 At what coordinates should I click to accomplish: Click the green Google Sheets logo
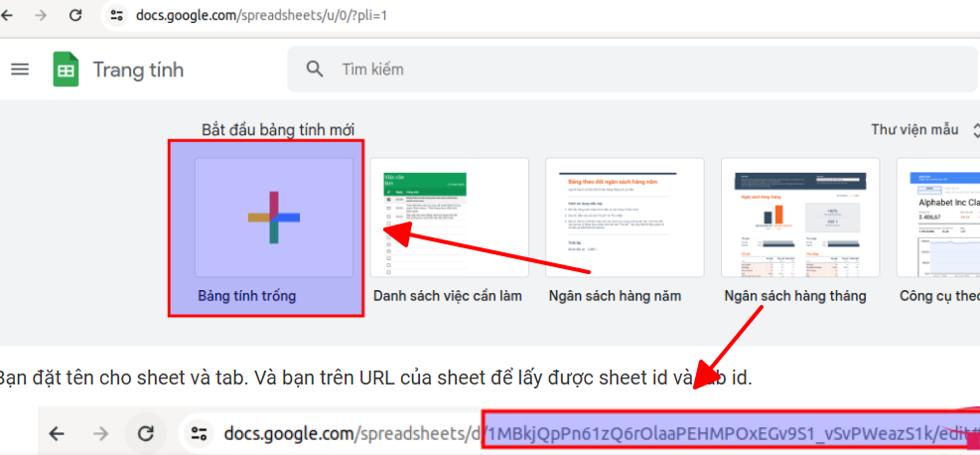click(x=67, y=70)
